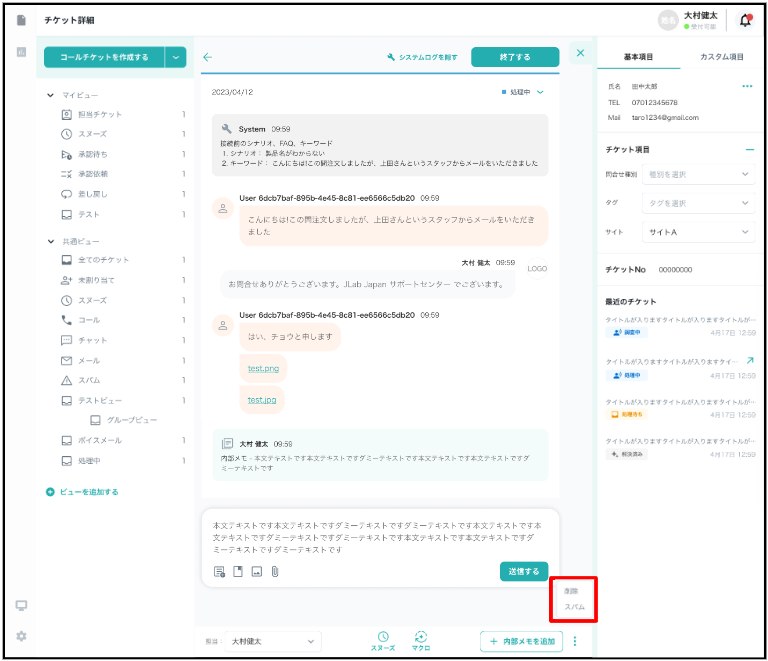This screenshot has height=661, width=768.
Task: Click the paperclip attachment icon
Action: pyautogui.click(x=274, y=572)
